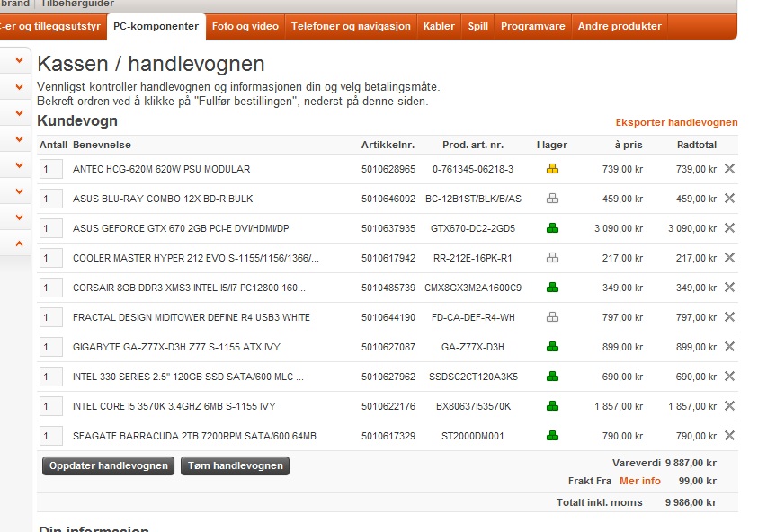Click yellow stock icon for ANTEC PSU

(x=552, y=169)
